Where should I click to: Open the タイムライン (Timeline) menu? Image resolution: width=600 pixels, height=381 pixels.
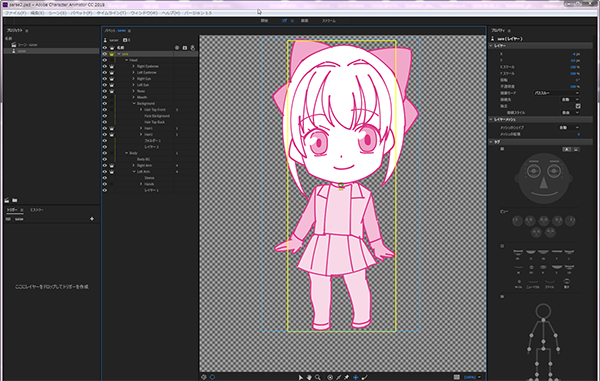pyautogui.click(x=111, y=13)
